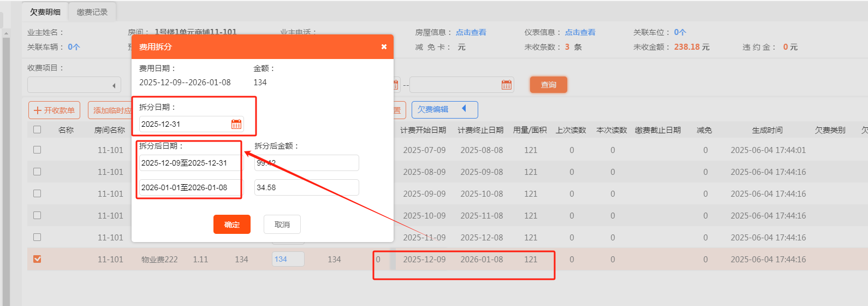The height and width of the screenshot is (306, 868).
Task: Close the 费用拆分 dialog with the X
Action: point(384,47)
